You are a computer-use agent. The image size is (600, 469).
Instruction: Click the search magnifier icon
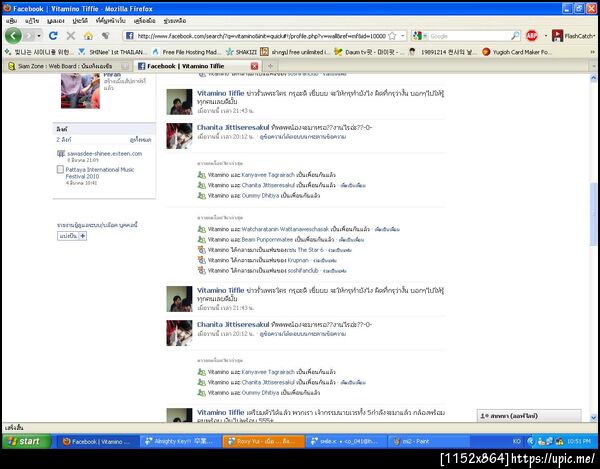tap(515, 36)
